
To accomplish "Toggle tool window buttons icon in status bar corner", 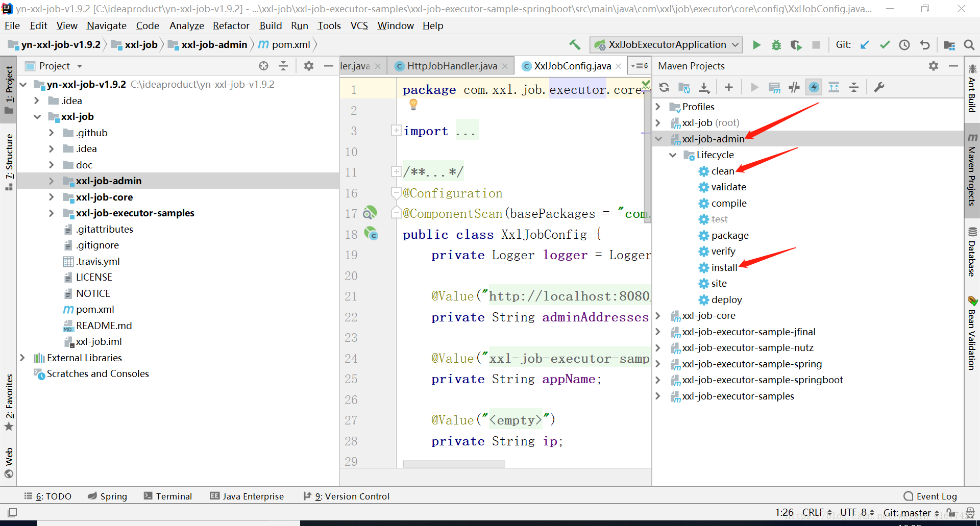I will (12, 512).
